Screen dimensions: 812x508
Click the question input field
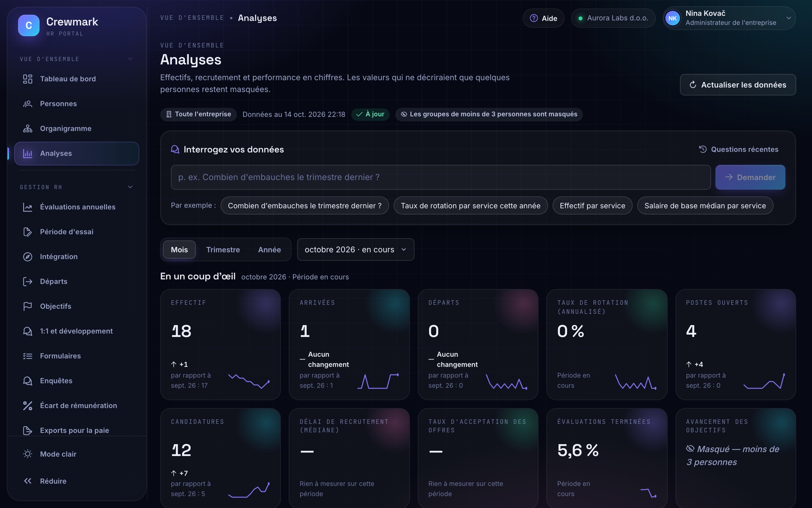tap(441, 177)
